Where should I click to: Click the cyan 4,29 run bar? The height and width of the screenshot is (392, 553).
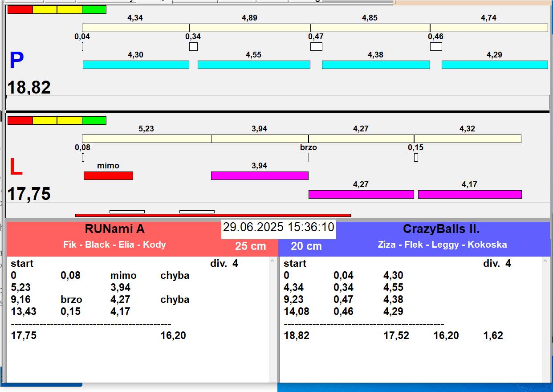(494, 65)
